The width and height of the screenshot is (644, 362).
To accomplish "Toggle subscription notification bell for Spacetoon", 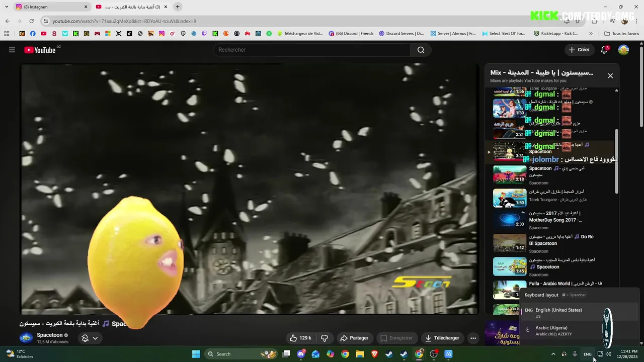I will [90, 338].
